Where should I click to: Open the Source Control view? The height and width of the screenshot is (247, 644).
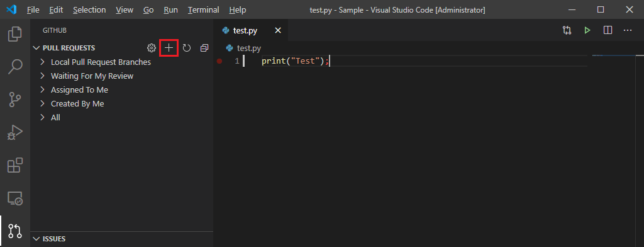pyautogui.click(x=15, y=100)
